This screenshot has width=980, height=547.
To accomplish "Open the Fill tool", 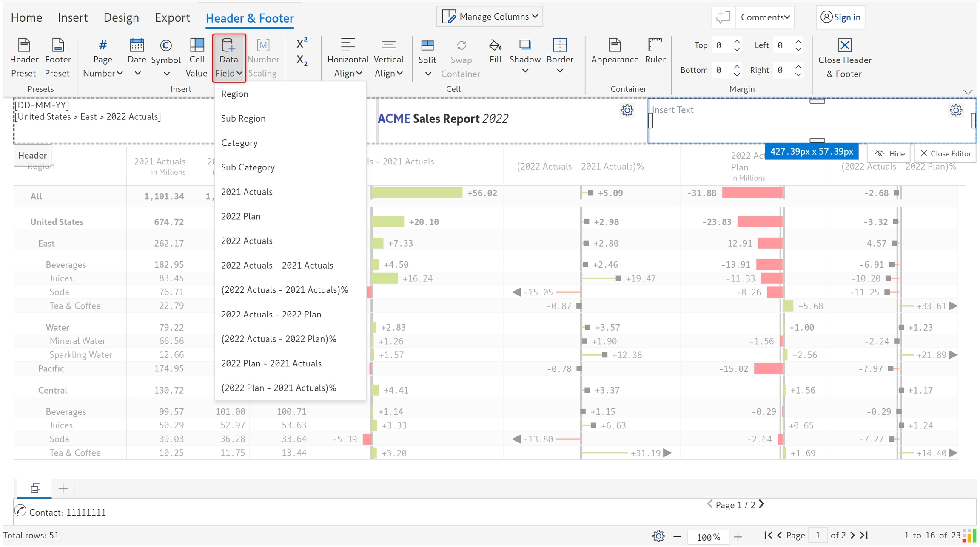I will pyautogui.click(x=495, y=45).
